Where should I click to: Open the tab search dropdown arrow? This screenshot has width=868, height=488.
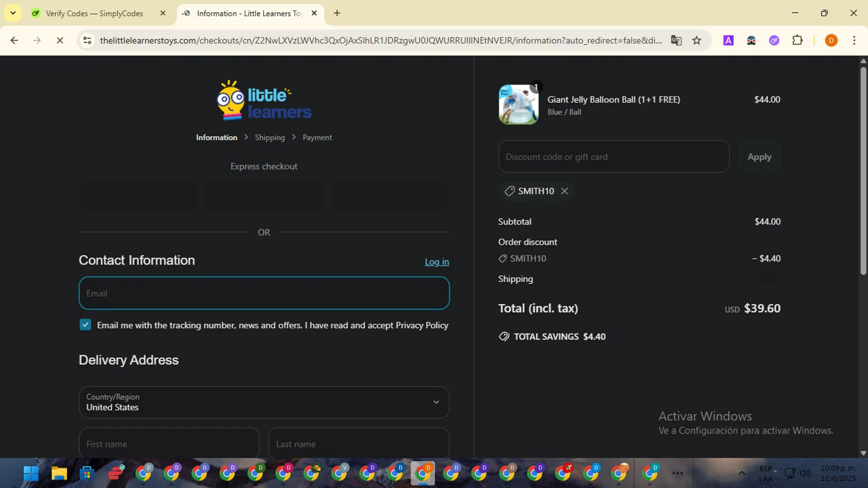pos(13,13)
